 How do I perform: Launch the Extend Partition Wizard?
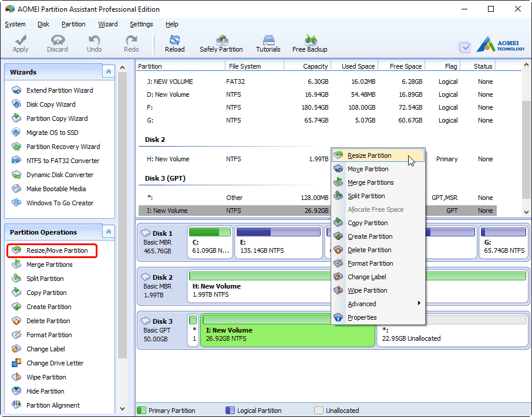tap(53, 90)
